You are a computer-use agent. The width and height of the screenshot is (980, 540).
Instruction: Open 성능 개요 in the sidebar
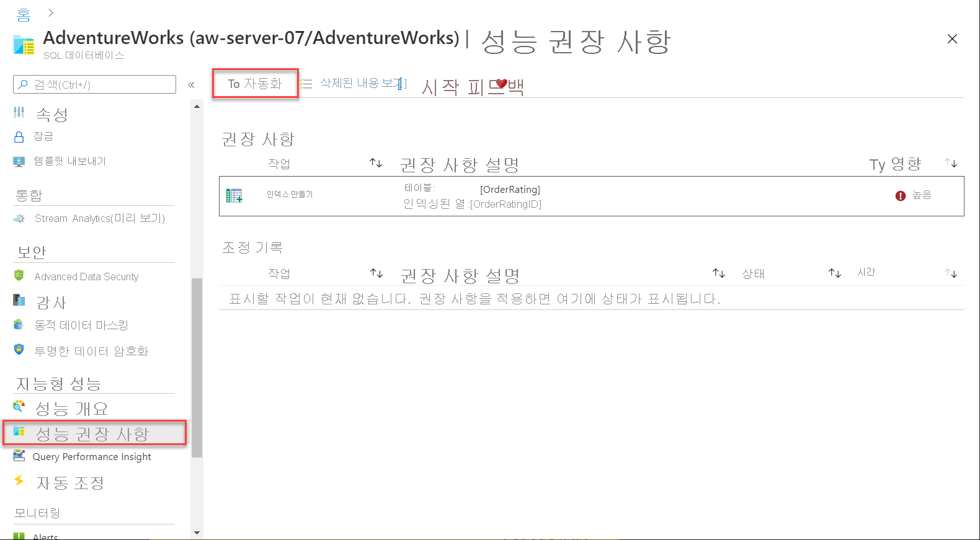71,409
